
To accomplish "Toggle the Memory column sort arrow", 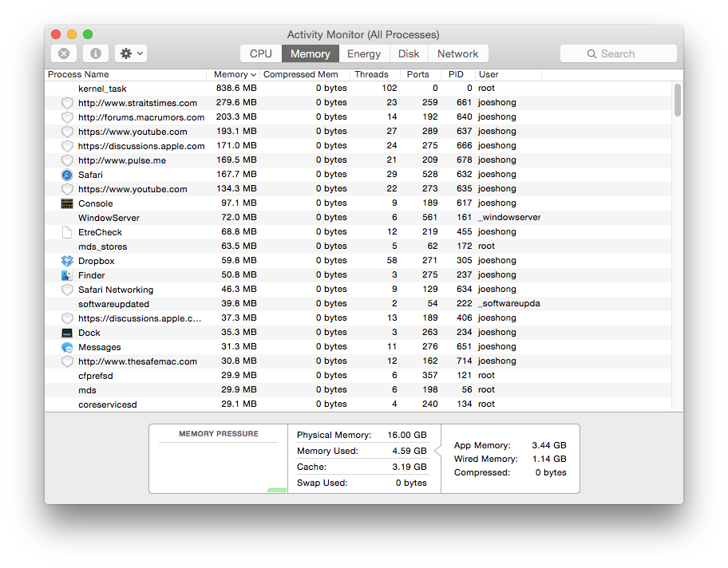I will 254,75.
